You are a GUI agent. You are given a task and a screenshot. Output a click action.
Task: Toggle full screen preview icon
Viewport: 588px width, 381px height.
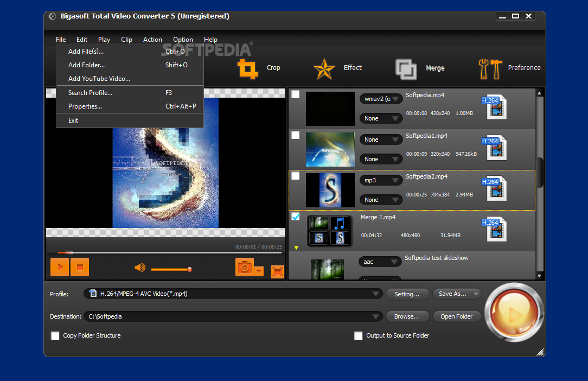click(x=278, y=272)
